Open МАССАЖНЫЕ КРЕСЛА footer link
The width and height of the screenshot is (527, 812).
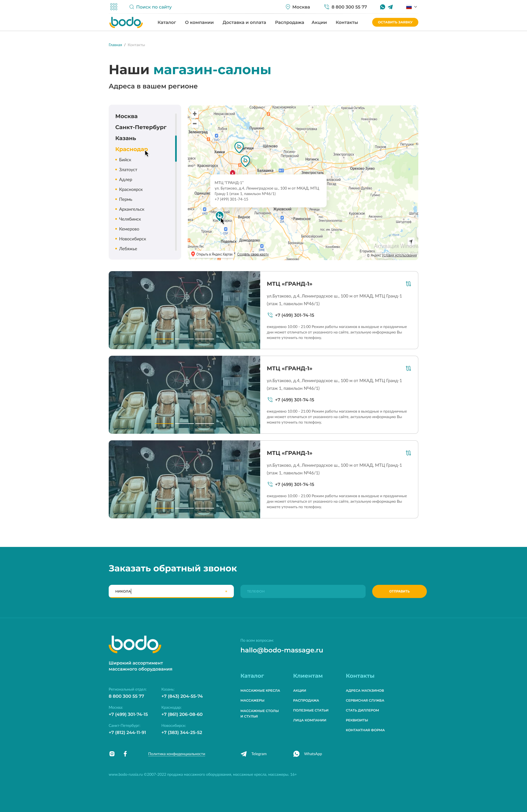(260, 691)
